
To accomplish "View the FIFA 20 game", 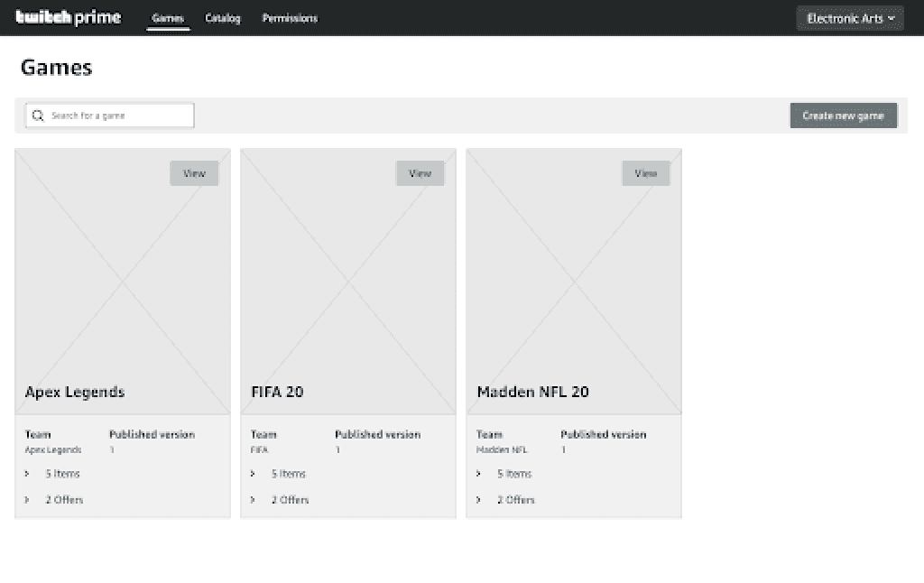I will coord(420,173).
